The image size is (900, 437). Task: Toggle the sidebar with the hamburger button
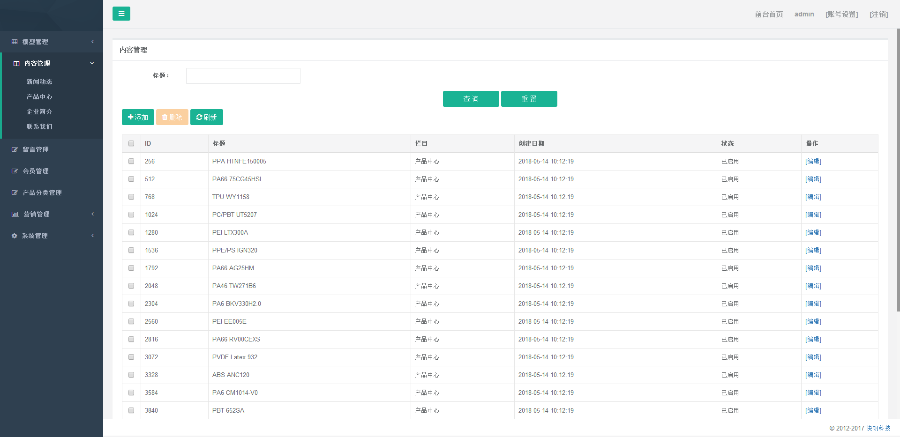(121, 13)
